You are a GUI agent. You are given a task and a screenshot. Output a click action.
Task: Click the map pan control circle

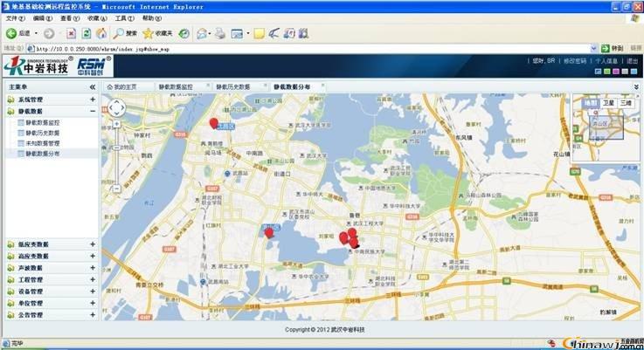116,110
